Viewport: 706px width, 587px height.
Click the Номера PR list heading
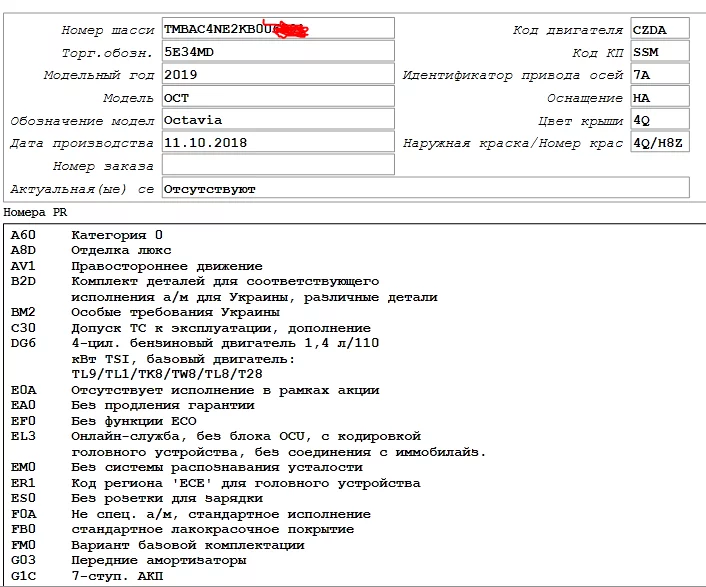coord(35,212)
